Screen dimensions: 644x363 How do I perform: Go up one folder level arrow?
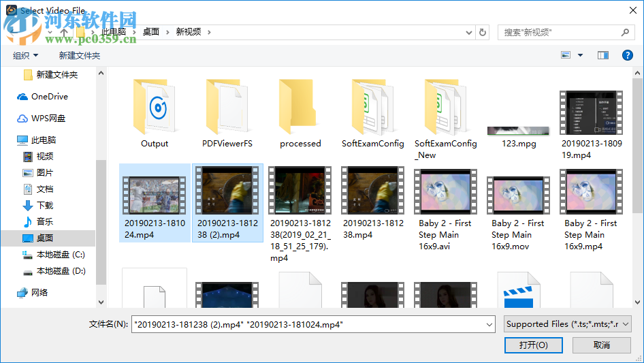click(64, 32)
